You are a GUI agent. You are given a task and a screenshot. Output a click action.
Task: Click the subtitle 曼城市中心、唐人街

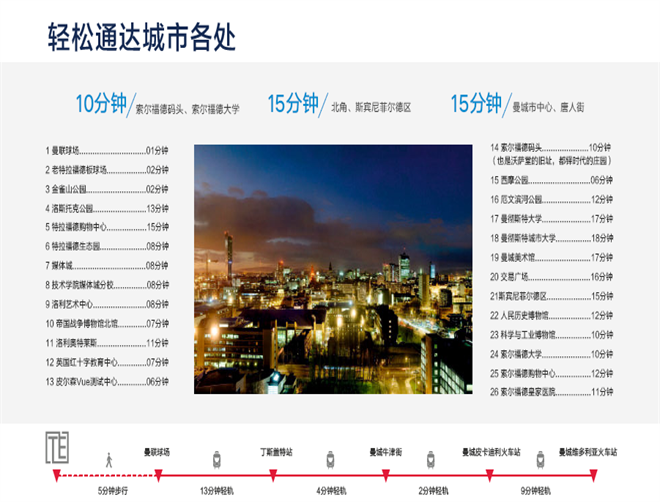(548, 108)
